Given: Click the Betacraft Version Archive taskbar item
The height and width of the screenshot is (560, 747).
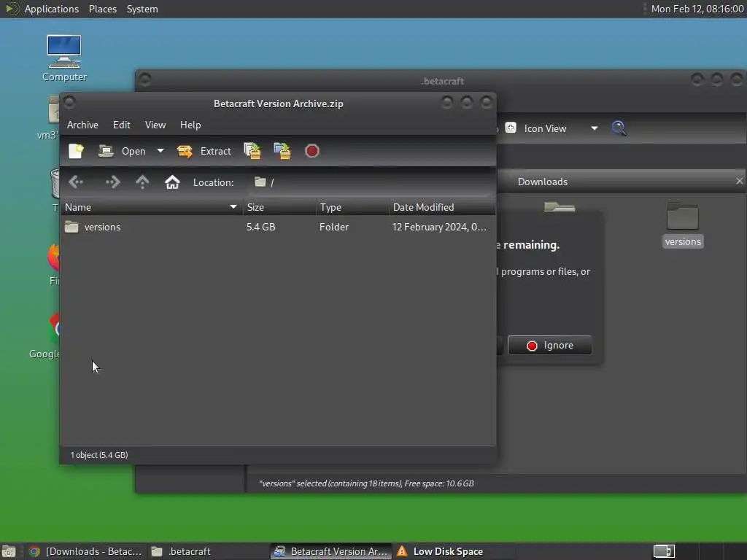Looking at the screenshot, I should pos(331,551).
